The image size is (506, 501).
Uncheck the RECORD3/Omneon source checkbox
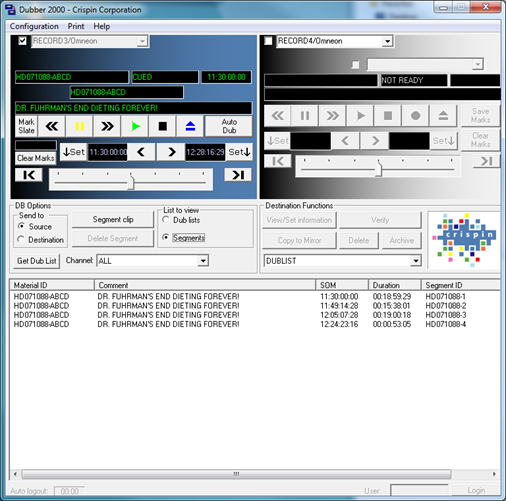(22, 41)
